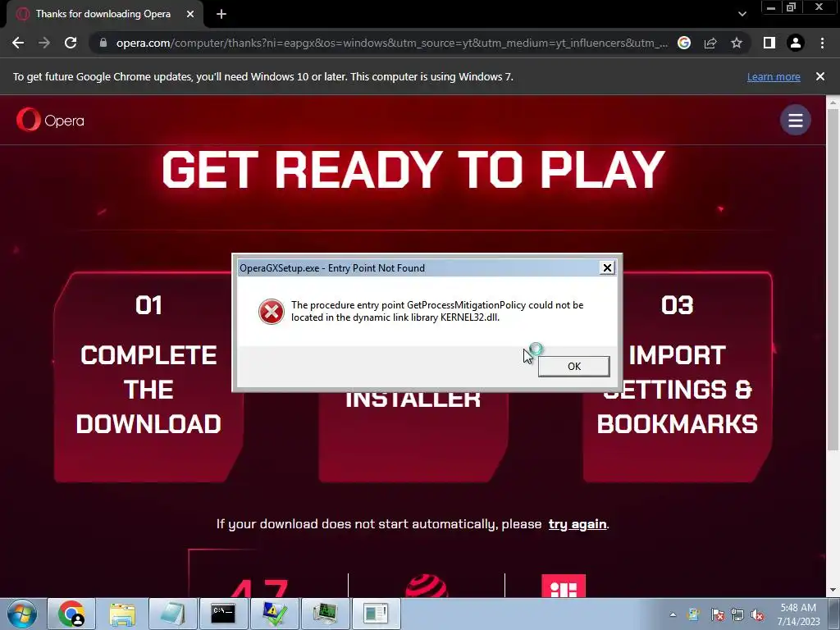Screen dimensions: 840x630
Task: Open a new tab
Action: click(221, 14)
